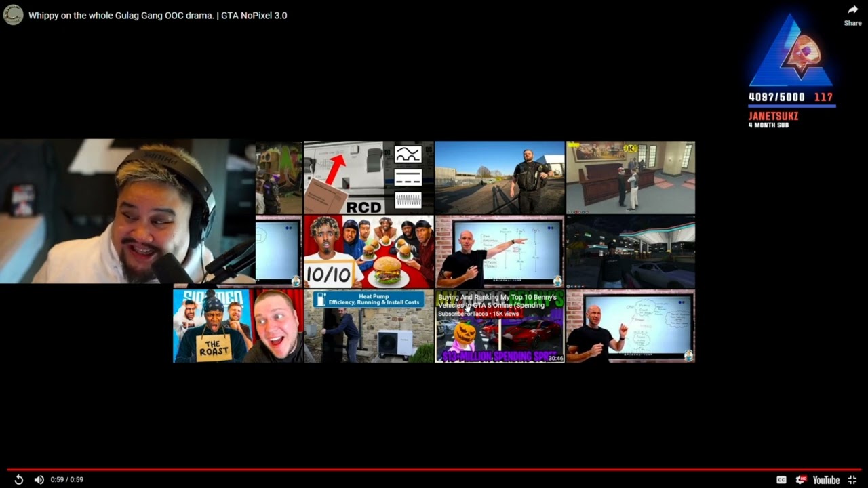Click the 0:59 / 0:59 time display

pos(66,480)
